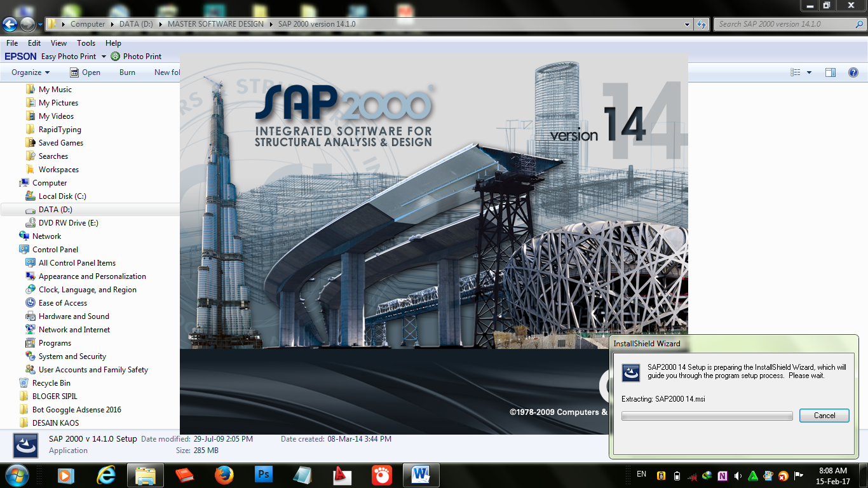Click the Windows Start orb
This screenshot has height=488, width=868.
point(17,475)
